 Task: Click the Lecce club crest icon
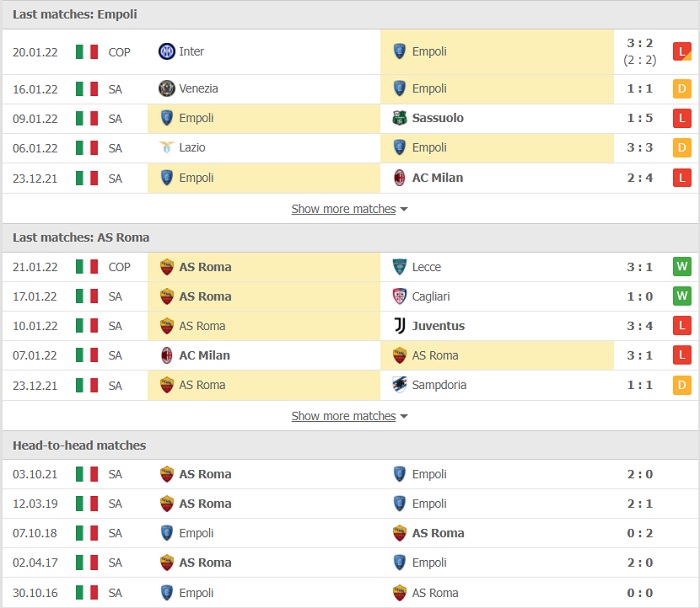pyautogui.click(x=400, y=267)
